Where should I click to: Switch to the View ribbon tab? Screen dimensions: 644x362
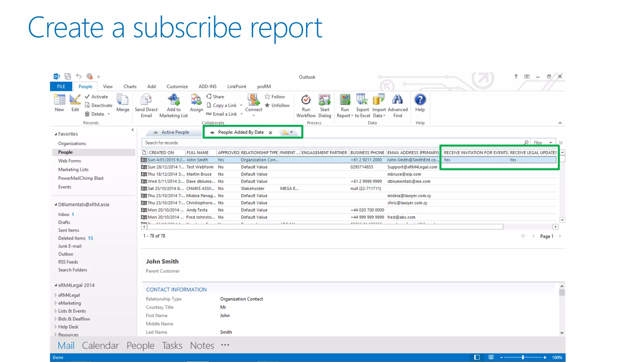[108, 86]
